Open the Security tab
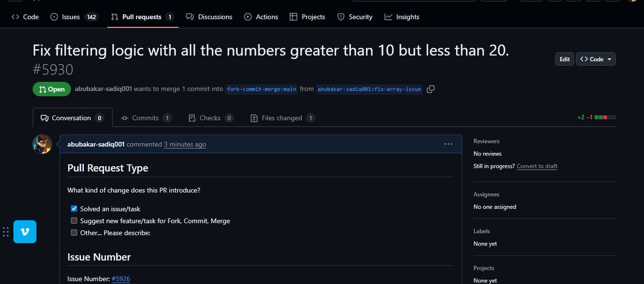The height and width of the screenshot is (284, 644). (x=354, y=17)
